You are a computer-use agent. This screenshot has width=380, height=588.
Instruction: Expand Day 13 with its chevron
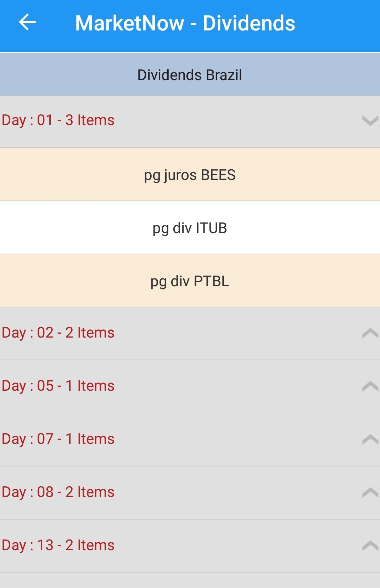(370, 545)
